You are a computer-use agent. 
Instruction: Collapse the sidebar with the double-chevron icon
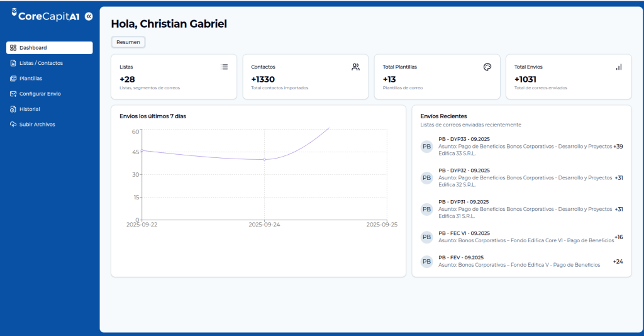coord(89,16)
